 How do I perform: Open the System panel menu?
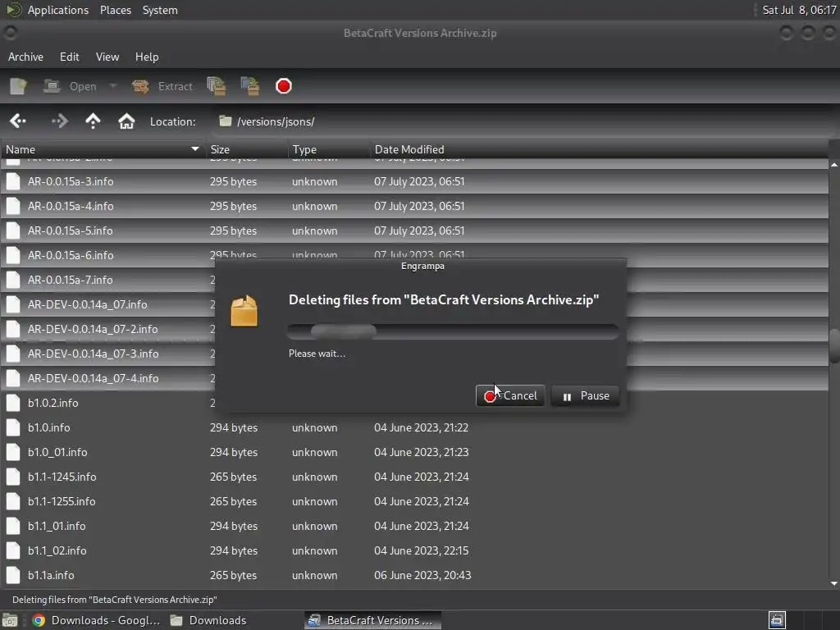click(x=160, y=10)
